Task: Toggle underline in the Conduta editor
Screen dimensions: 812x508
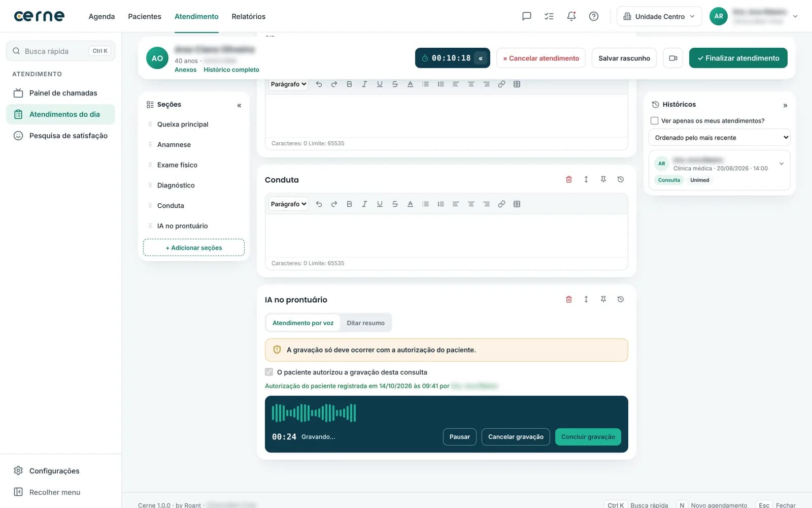Action: pyautogui.click(x=380, y=204)
